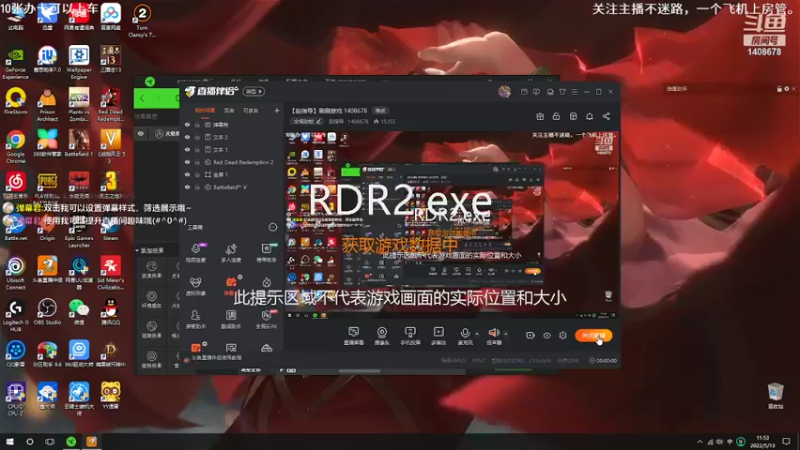800x450 pixels.
Task: Click the trash icon in preview area
Action: [x=608, y=295]
